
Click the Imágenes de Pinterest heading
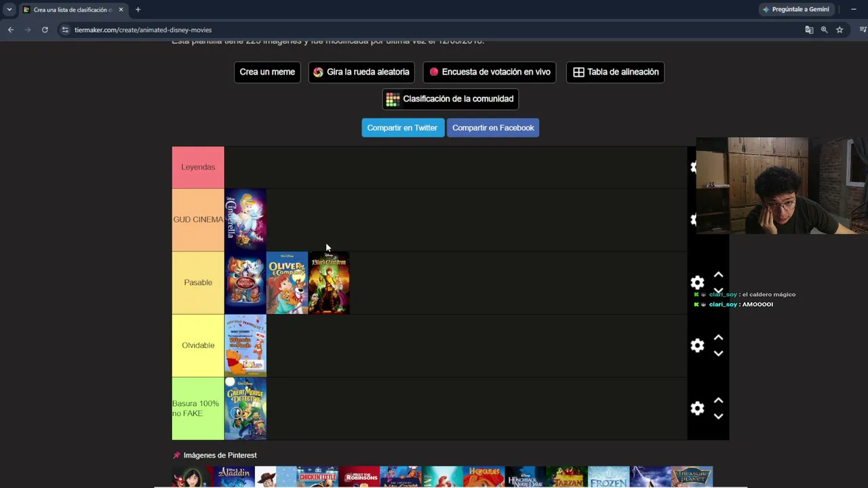[220, 455]
